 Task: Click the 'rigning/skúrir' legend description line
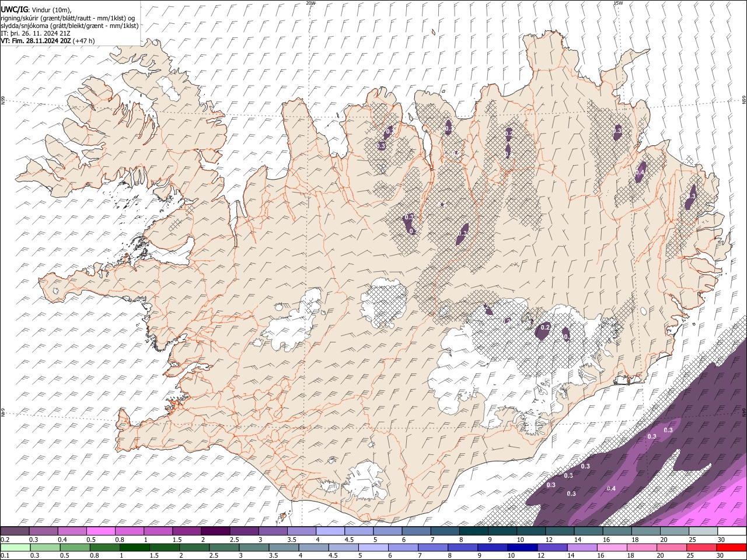pos(68,18)
